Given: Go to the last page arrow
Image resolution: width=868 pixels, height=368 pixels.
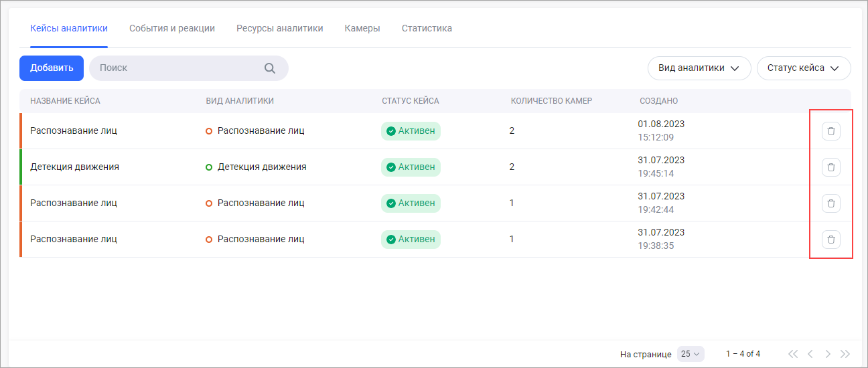Looking at the screenshot, I should pyautogui.click(x=845, y=354).
